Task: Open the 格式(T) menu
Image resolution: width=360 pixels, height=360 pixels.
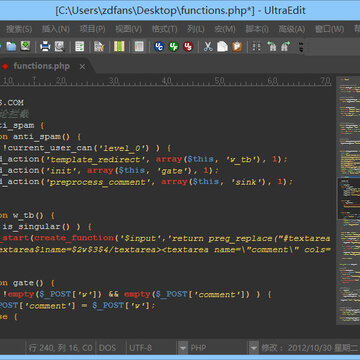Action: [x=164, y=29]
